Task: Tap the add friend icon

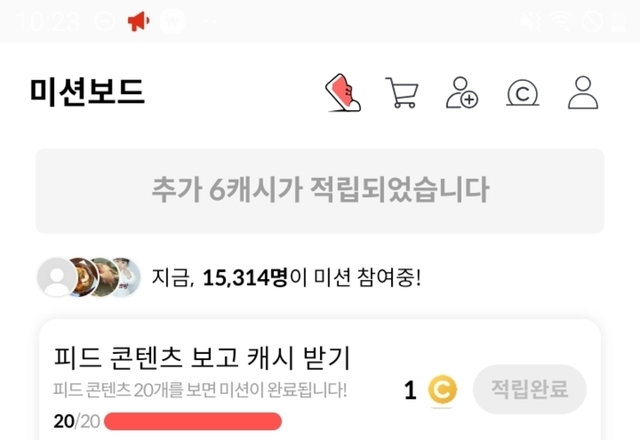Action: pyautogui.click(x=462, y=93)
